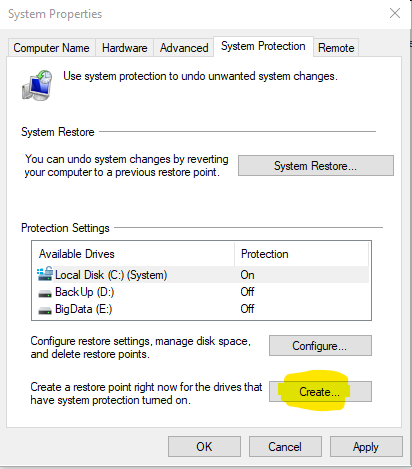Select Local Disk (C:) (System) row

click(x=203, y=275)
